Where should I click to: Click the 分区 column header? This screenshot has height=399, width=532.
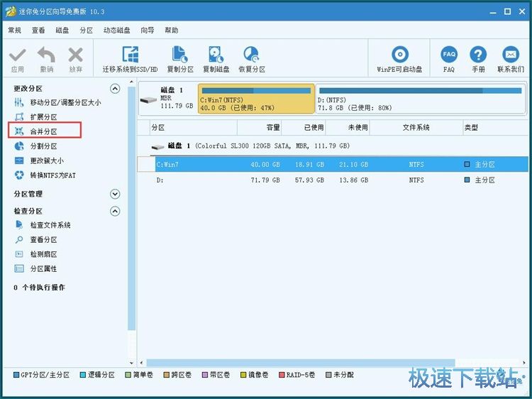tap(194, 127)
